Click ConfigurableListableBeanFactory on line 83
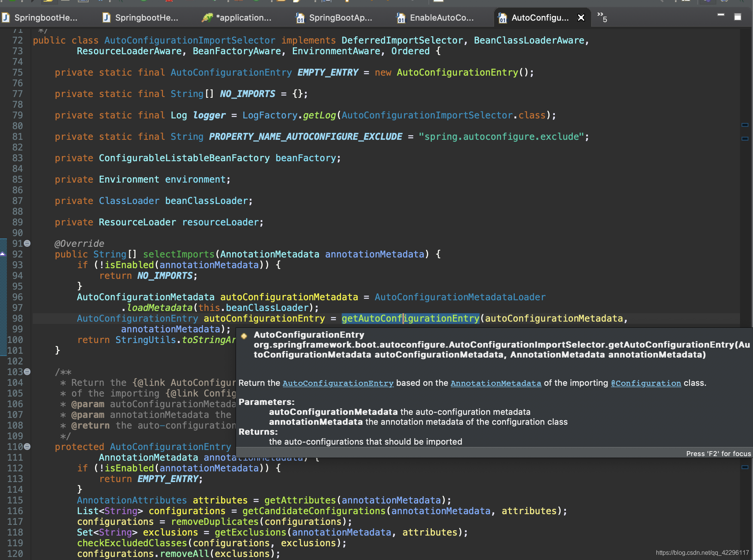The image size is (753, 560). (184, 158)
